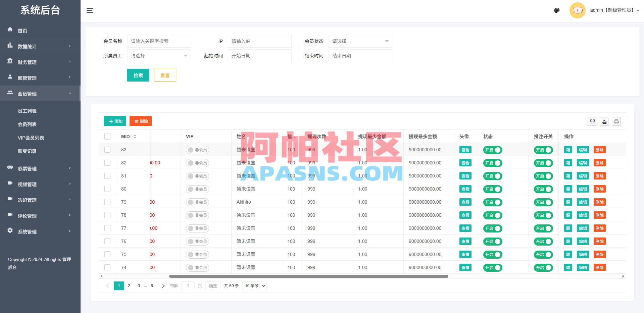
Task: Toggle the sidebar collapse hamburger icon
Action: tap(90, 10)
